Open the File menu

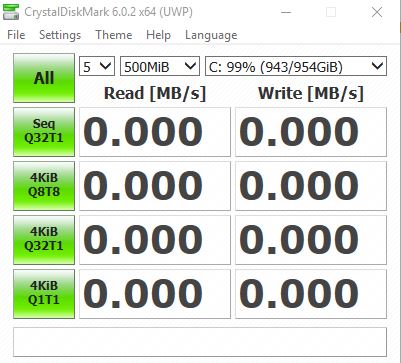(16, 35)
